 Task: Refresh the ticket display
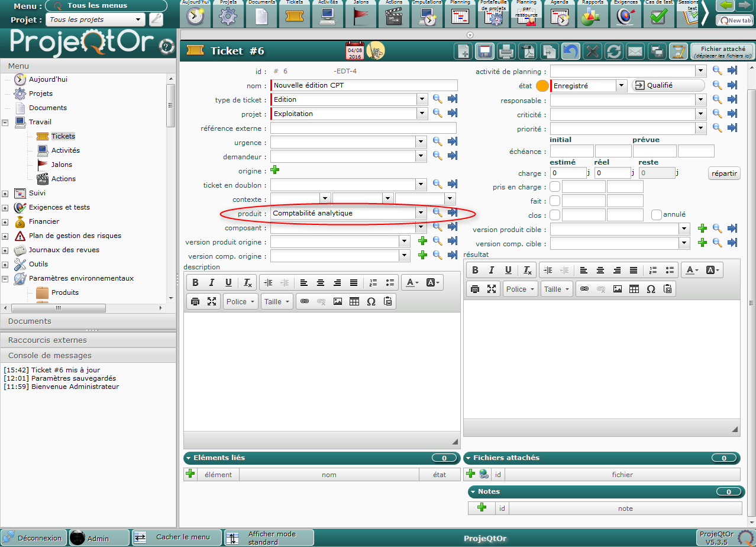click(613, 52)
